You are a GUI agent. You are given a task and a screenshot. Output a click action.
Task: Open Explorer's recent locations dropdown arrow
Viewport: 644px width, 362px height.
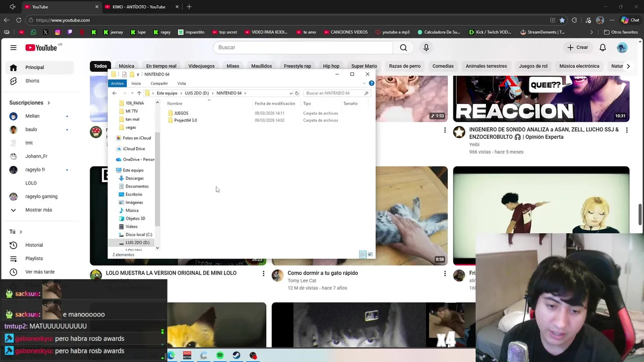pos(132,93)
